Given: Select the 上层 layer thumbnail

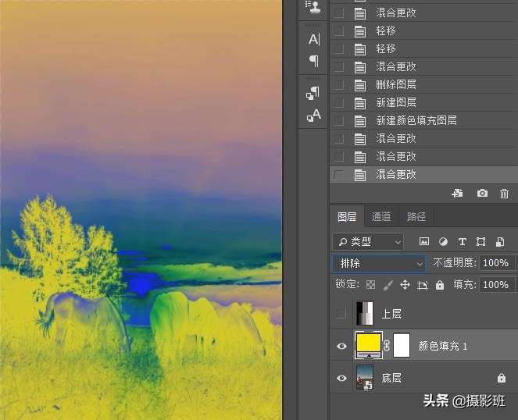Looking at the screenshot, I should tap(365, 313).
